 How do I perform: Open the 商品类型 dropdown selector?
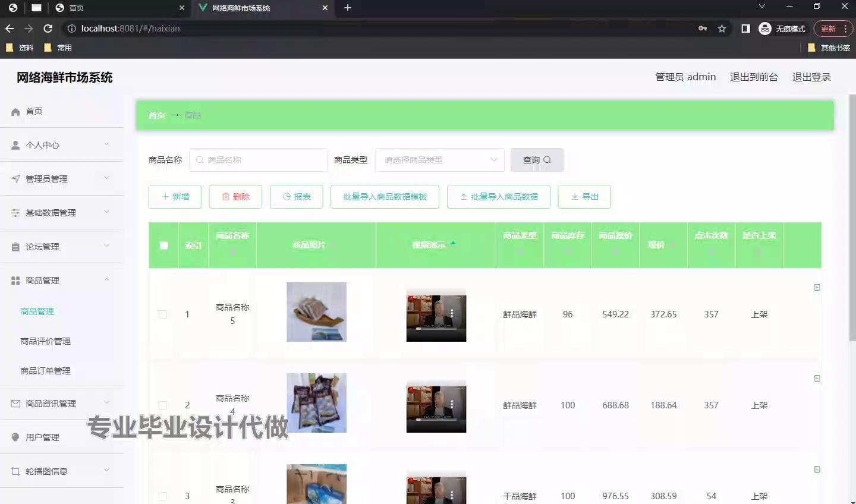(440, 160)
